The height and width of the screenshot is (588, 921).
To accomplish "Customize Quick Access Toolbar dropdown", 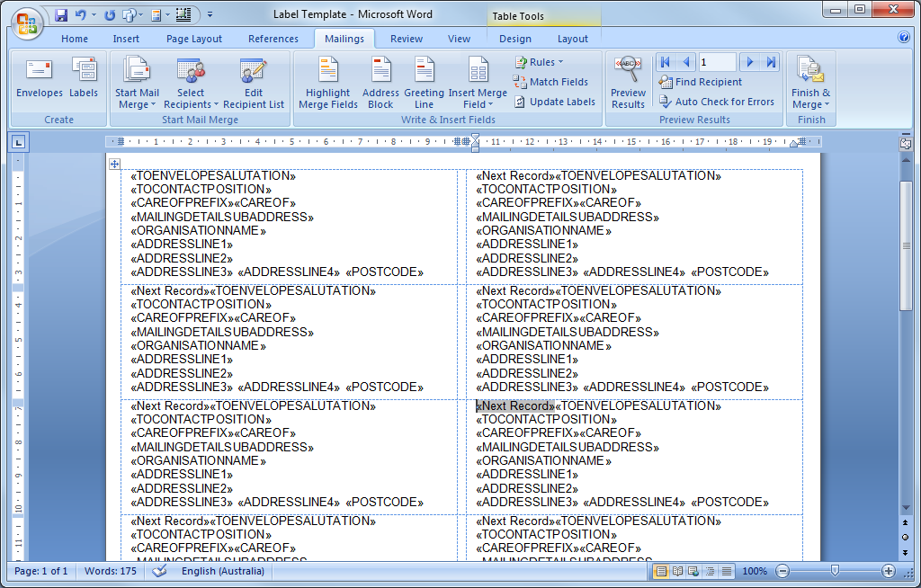I will [x=210, y=14].
